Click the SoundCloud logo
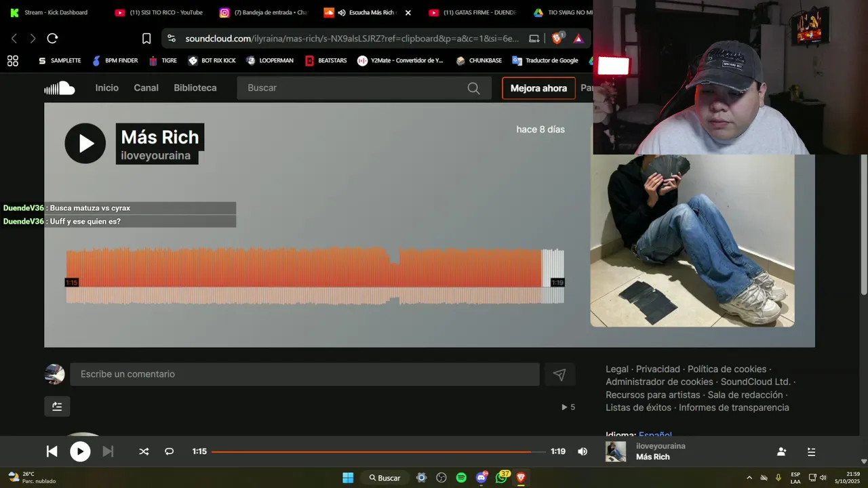 point(60,88)
